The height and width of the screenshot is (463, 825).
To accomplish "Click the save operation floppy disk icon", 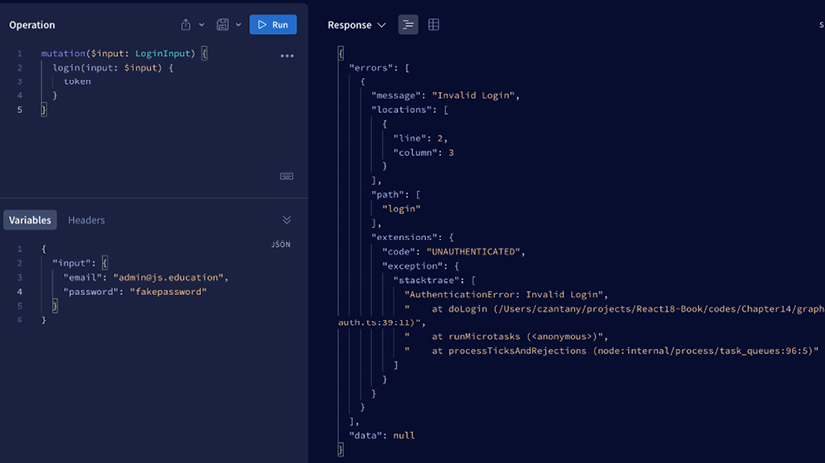I will coord(222,25).
